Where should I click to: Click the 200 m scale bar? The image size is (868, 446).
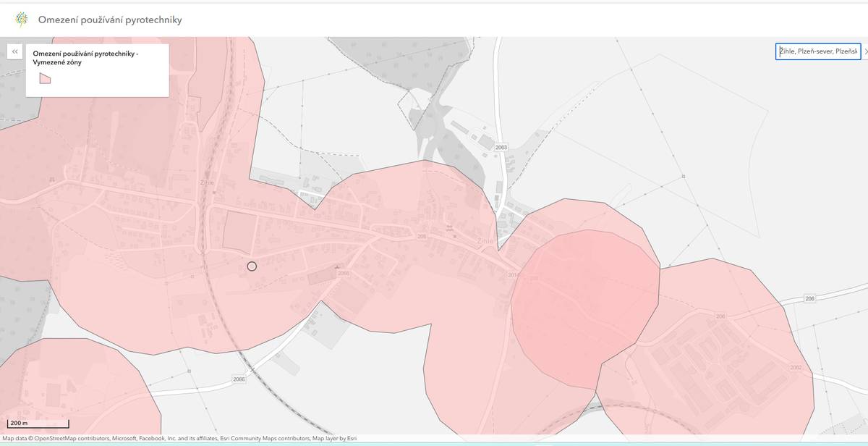click(38, 423)
